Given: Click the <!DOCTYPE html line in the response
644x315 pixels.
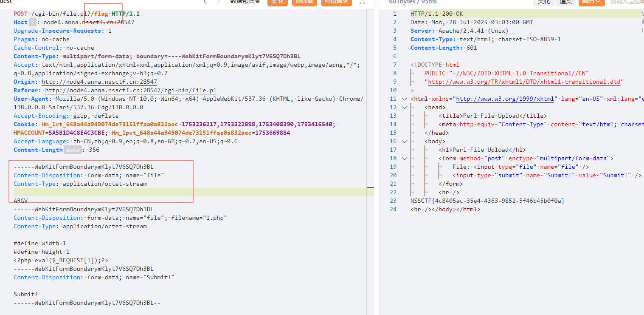Looking at the screenshot, I should [435, 65].
